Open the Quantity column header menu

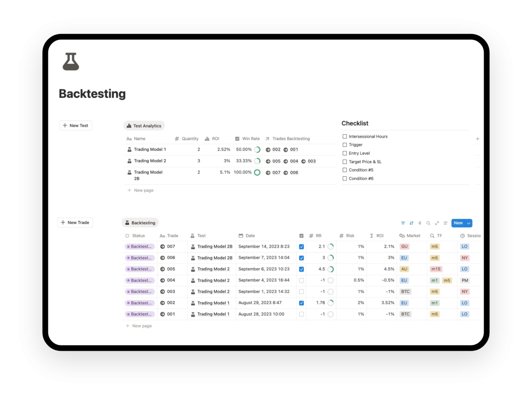coord(187,139)
